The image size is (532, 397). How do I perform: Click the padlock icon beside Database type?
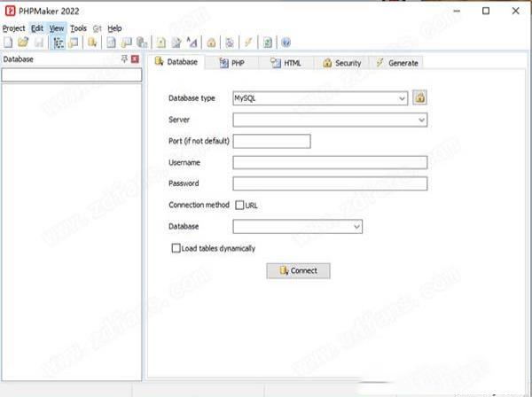[420, 97]
